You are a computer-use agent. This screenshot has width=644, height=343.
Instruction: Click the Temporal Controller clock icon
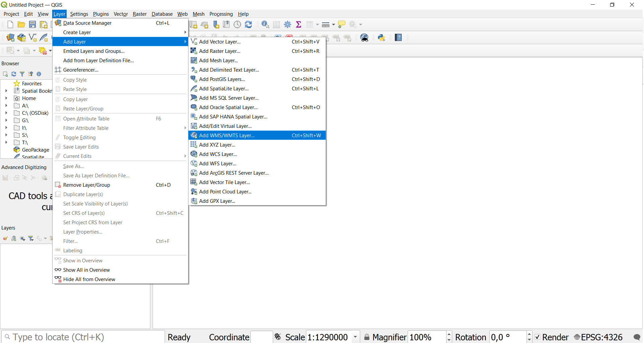[237, 24]
